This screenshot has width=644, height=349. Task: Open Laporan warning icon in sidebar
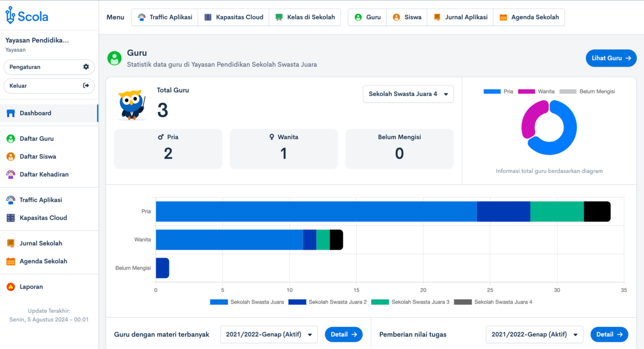coord(11,287)
